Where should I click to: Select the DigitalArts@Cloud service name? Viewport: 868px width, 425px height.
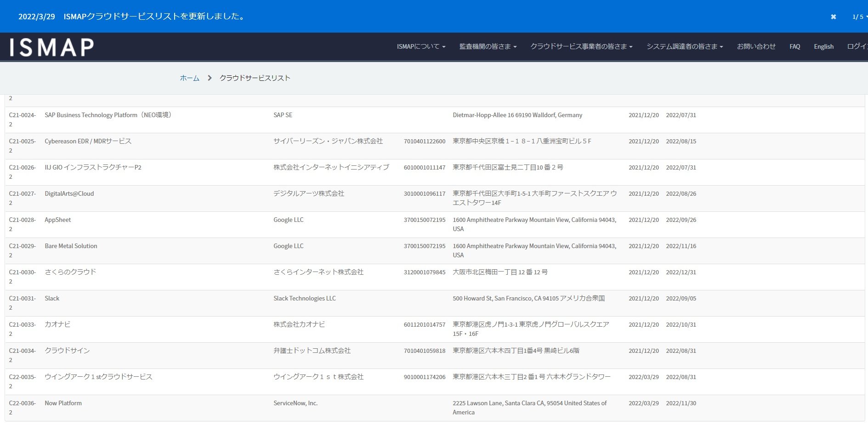69,193
